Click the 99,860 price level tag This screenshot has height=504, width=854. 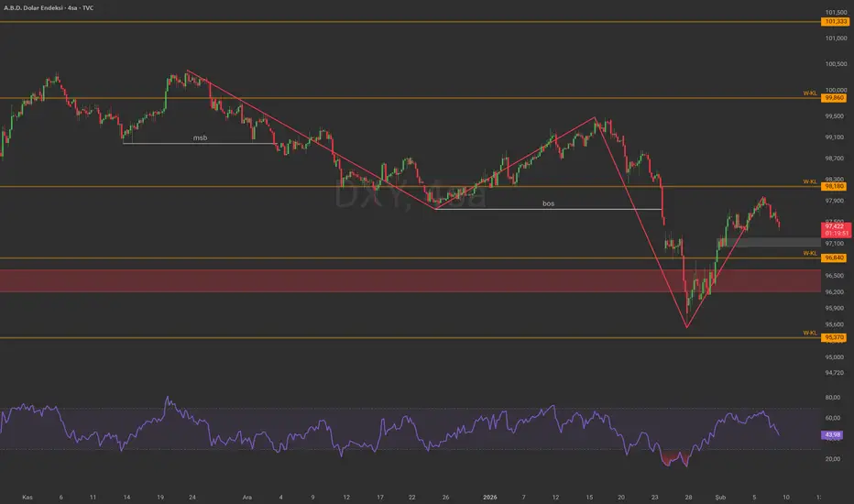click(x=835, y=97)
